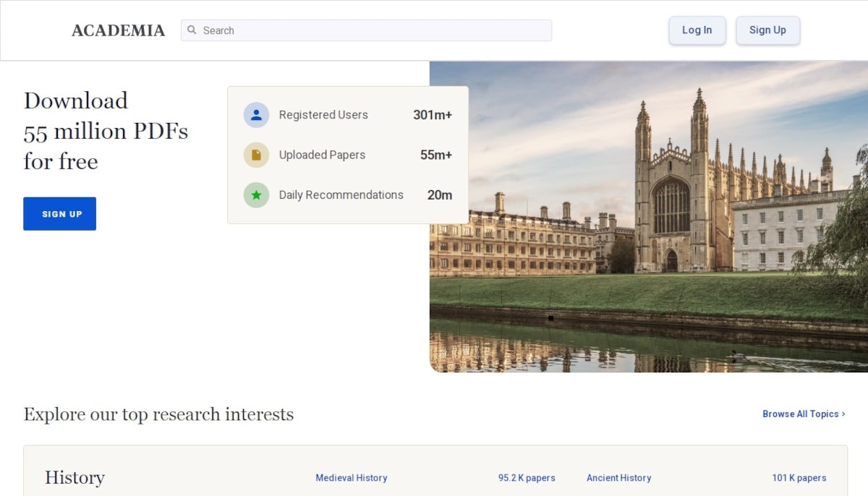868x496 pixels.
Task: Click the "History" category heading
Action: (75, 478)
